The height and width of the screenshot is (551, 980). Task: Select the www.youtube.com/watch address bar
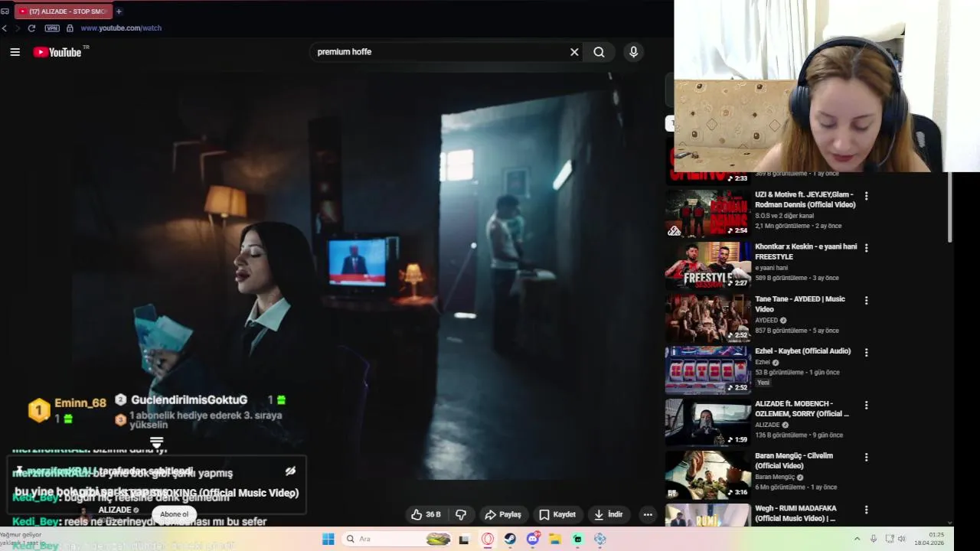(121, 28)
